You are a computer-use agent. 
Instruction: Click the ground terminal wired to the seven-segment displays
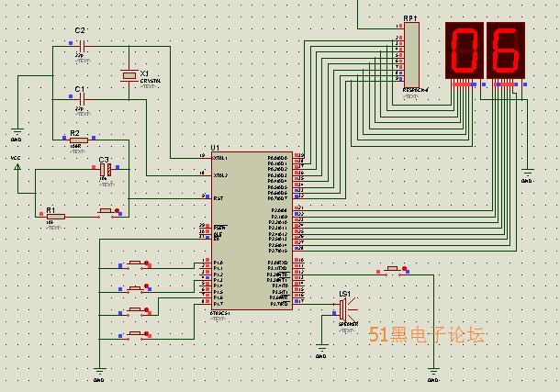tap(528, 173)
